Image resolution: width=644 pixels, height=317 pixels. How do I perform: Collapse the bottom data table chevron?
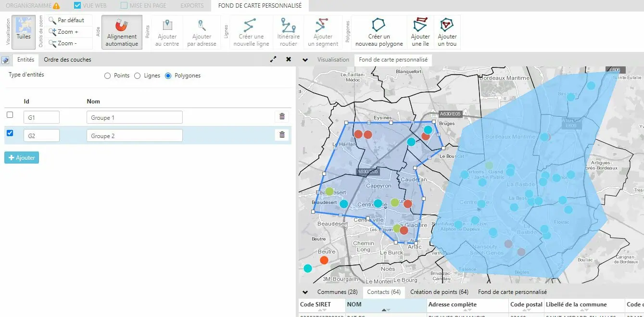click(304, 292)
